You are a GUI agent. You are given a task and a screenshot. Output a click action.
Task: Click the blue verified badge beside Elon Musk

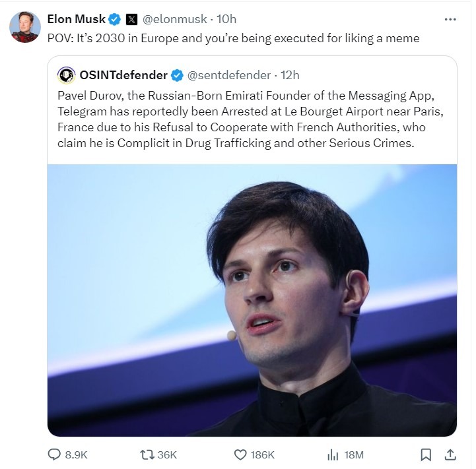tap(115, 19)
